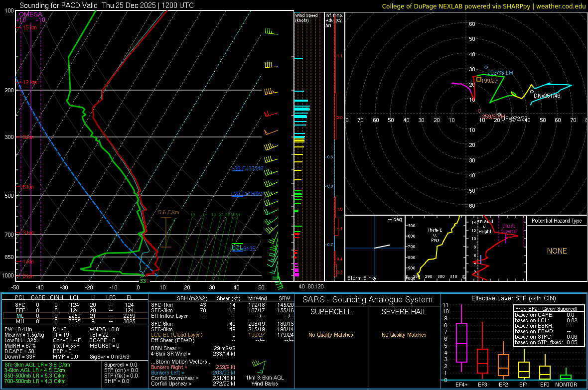The image size is (588, 390).
Task: Click the SFC-1km shear row label
Action: pos(161,305)
